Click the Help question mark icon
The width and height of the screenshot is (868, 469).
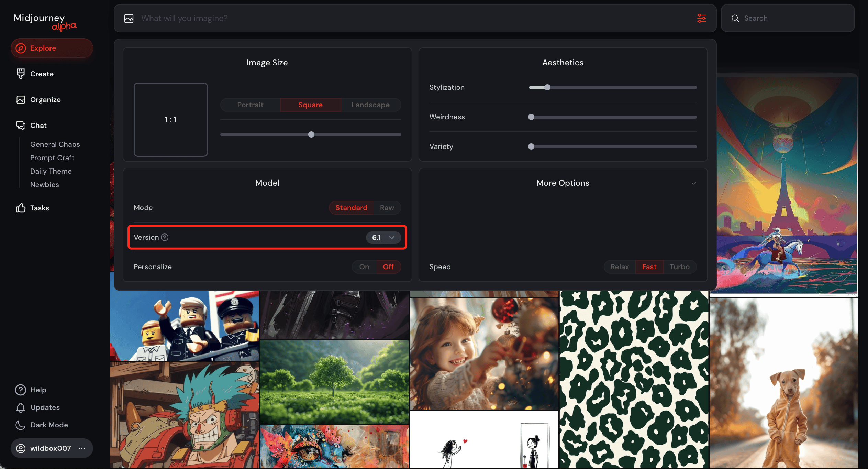(21, 390)
